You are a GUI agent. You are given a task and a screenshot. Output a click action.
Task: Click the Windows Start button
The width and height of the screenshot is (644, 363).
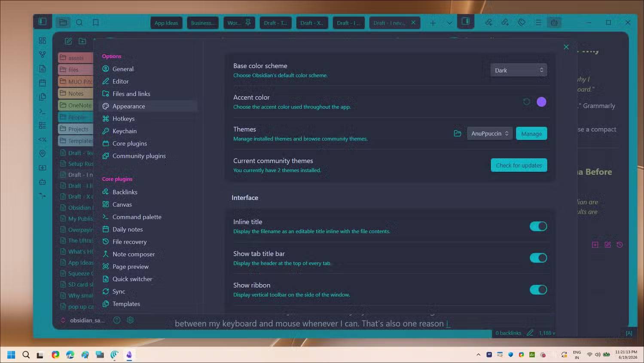pos(11,355)
